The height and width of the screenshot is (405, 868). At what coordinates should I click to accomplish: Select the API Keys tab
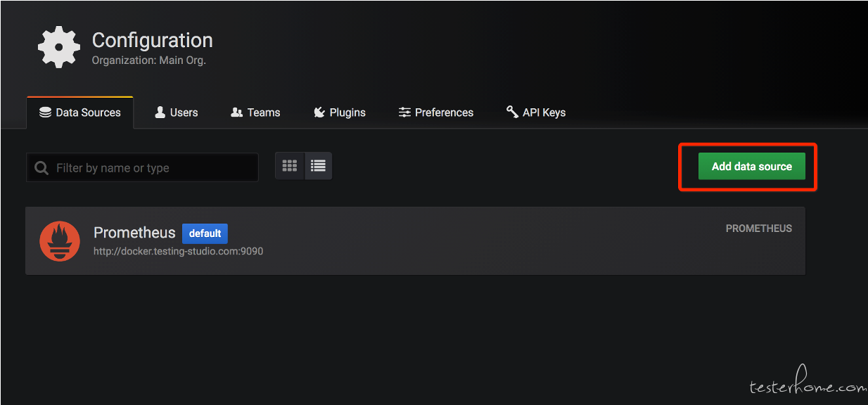(x=536, y=112)
